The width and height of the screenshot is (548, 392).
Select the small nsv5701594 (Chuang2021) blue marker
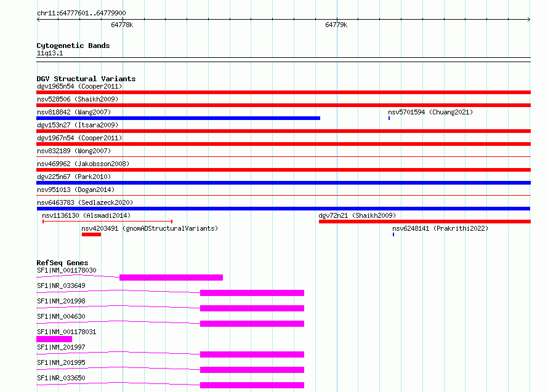[x=389, y=118]
